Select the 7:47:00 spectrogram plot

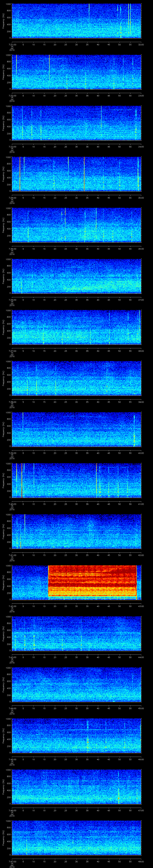[77, 838]
